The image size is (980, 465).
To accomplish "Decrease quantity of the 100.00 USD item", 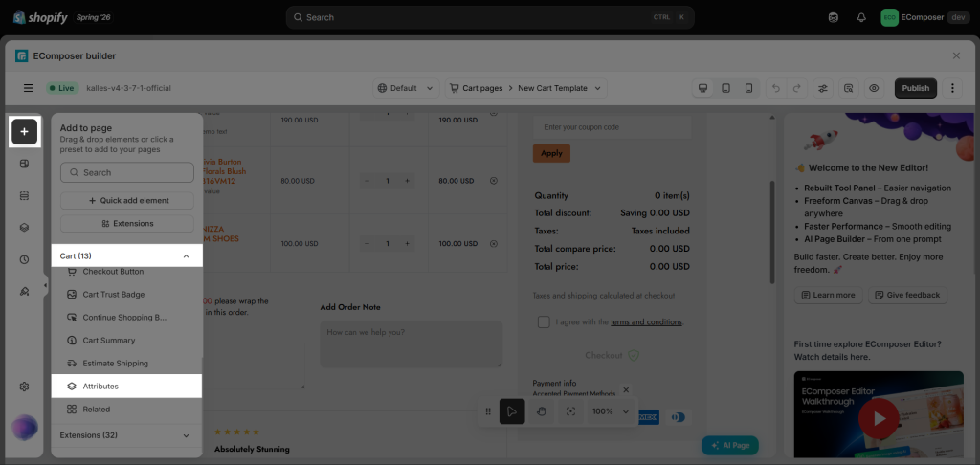I will (x=367, y=243).
